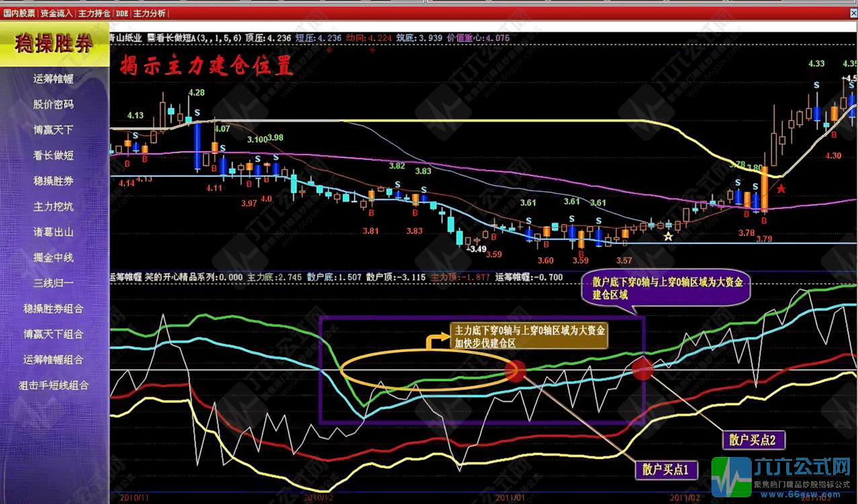Image resolution: width=858 pixels, height=504 pixels.
Task: Select 运筹帷幄 in the sidebar
Action: [x=54, y=79]
